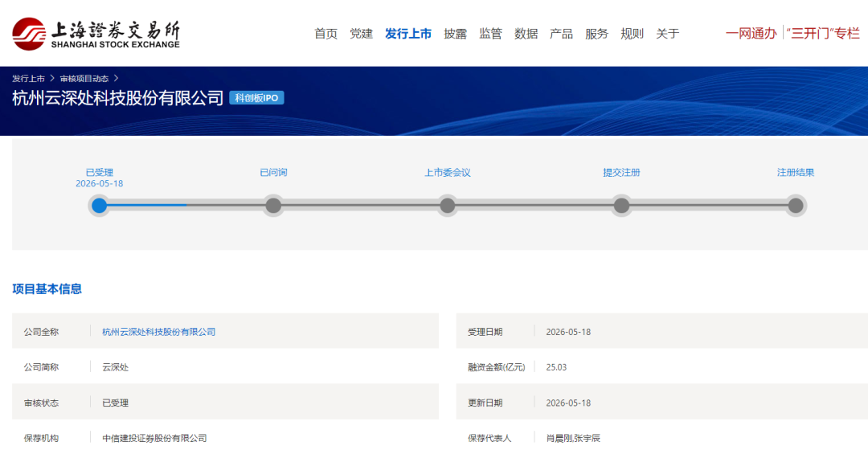Click the 公司全称 field label
Viewport: 868px width, 454px height.
[41, 332]
